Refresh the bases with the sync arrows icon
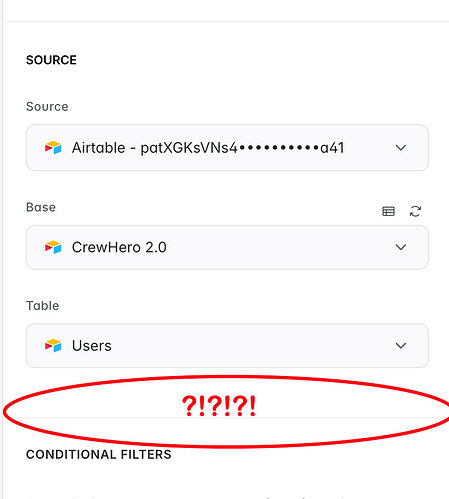 415,211
